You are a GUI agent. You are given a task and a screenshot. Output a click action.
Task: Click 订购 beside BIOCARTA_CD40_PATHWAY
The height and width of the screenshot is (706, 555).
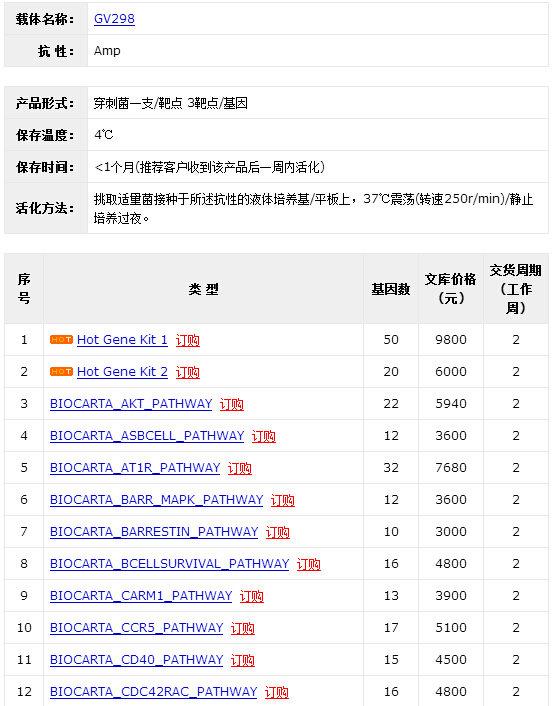243,660
